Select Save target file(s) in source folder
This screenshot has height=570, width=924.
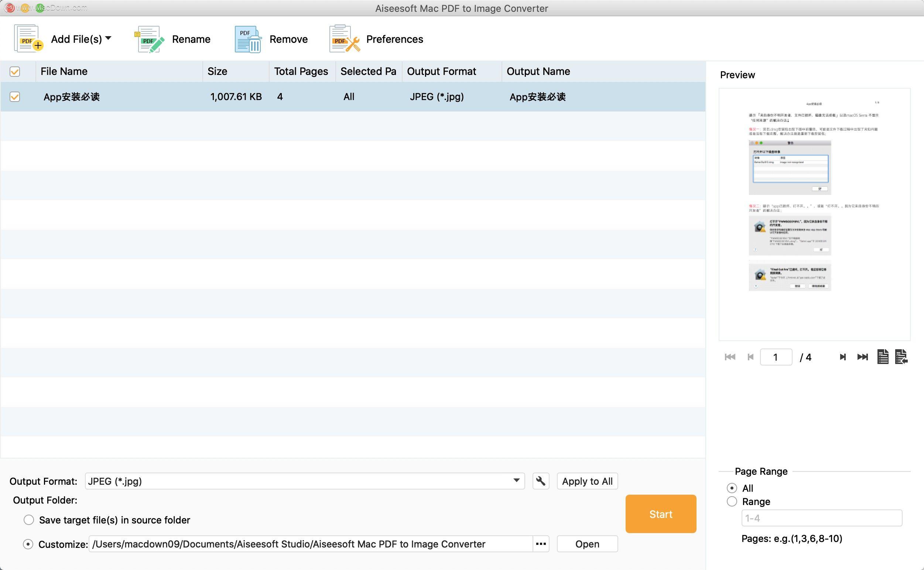[29, 520]
